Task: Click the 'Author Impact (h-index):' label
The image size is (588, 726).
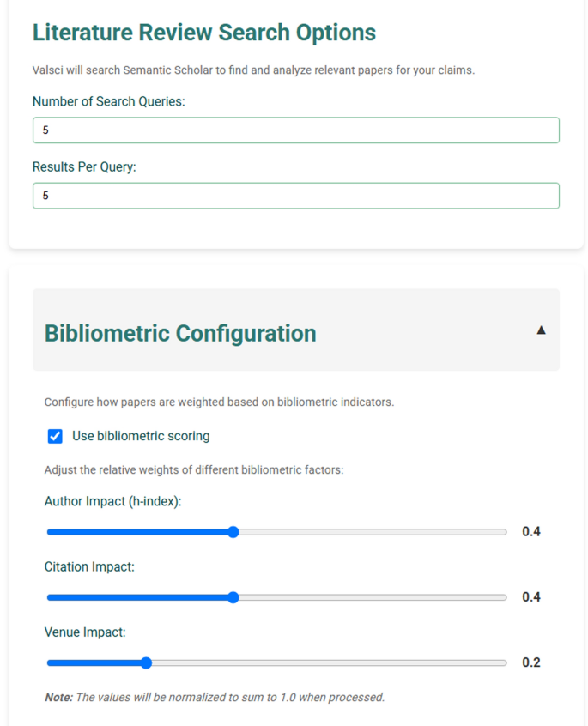Action: (113, 501)
